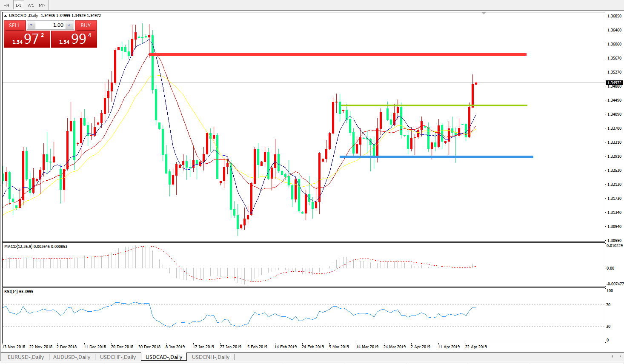Select the D1 timeframe button
624x364 pixels.
[x=18, y=5]
